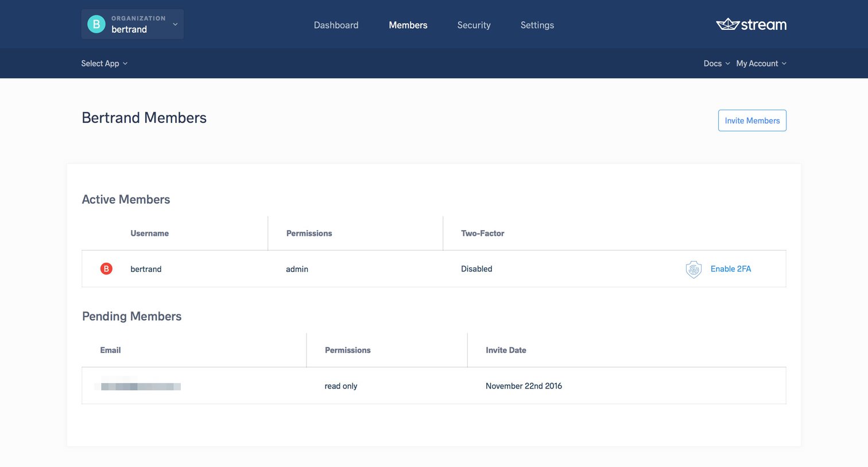Click the blurred pending member email
This screenshot has height=467, width=868.
pos(141,387)
